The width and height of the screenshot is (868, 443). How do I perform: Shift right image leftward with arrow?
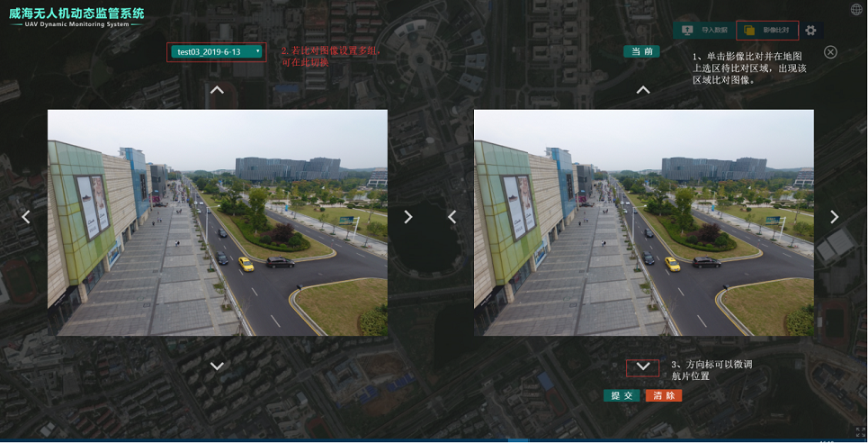pyautogui.click(x=452, y=217)
